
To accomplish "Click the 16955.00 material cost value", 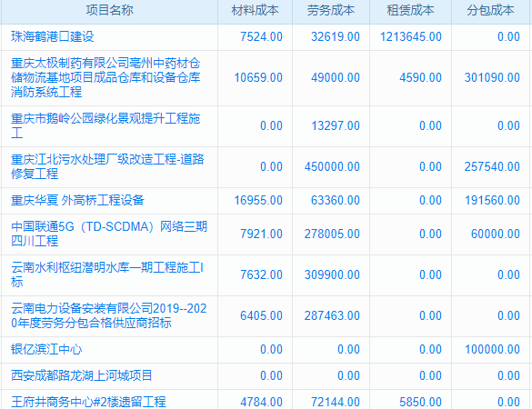I will (258, 200).
